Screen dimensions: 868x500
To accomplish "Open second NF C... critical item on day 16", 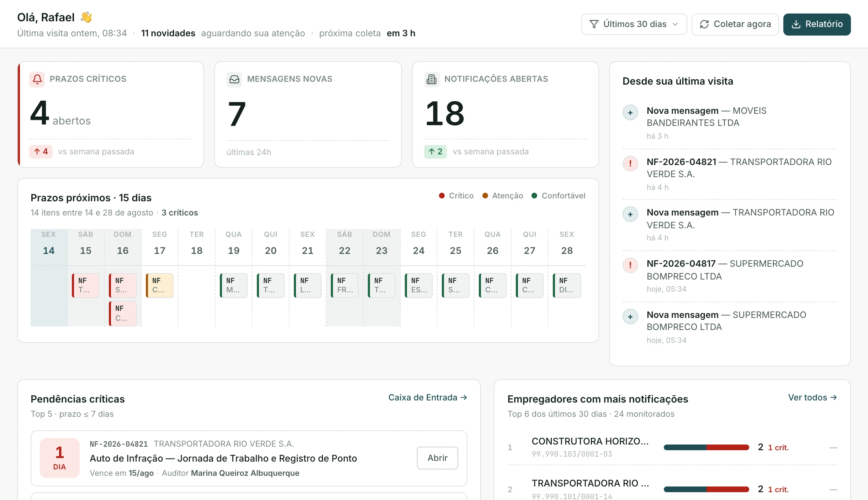I will pyautogui.click(x=123, y=313).
